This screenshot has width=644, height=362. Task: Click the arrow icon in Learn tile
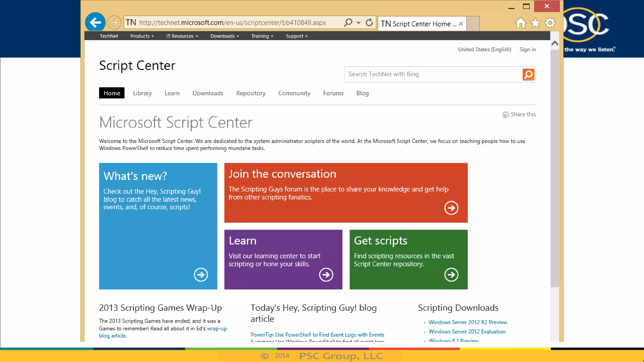pos(326,275)
